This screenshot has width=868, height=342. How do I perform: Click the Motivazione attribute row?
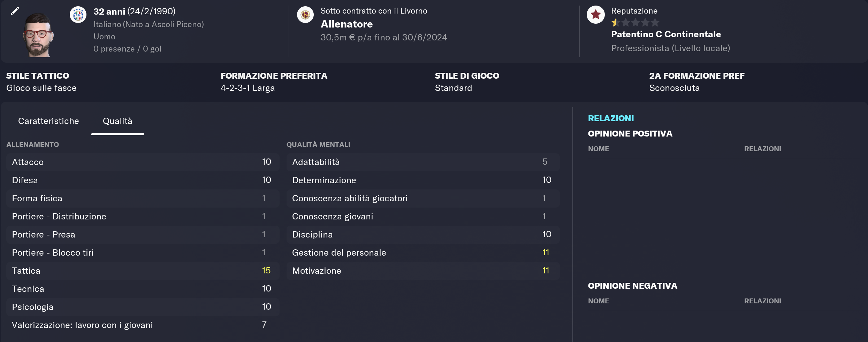click(x=423, y=271)
